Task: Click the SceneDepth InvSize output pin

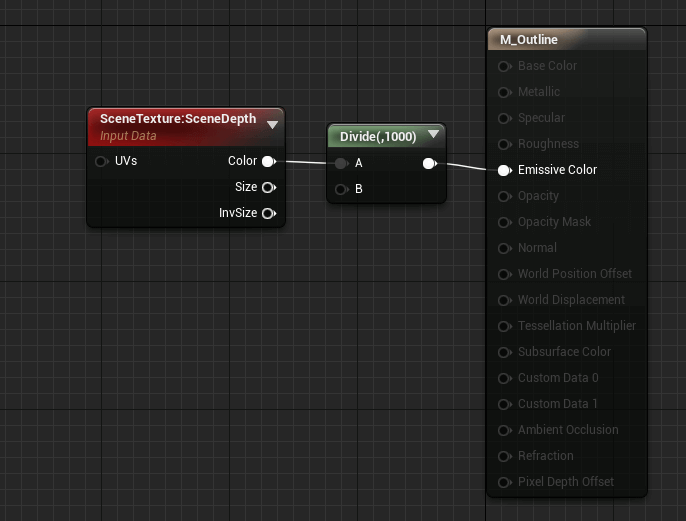Action: (268, 213)
